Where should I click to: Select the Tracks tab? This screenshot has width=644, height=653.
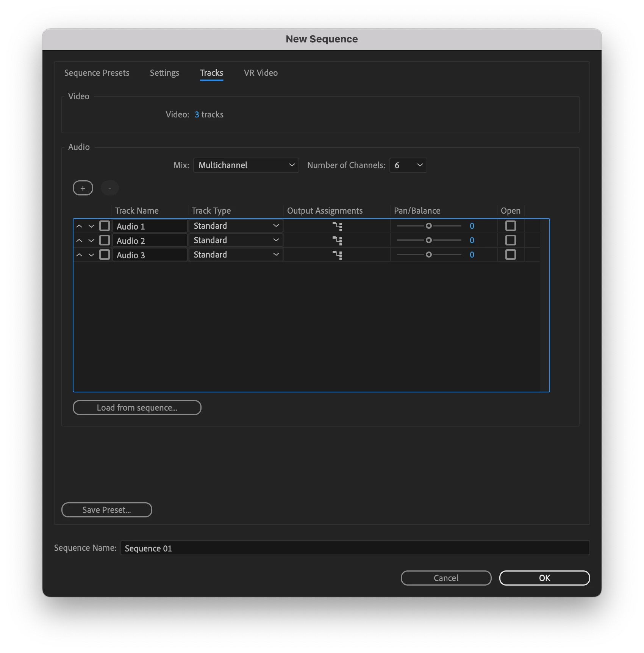[x=211, y=73]
